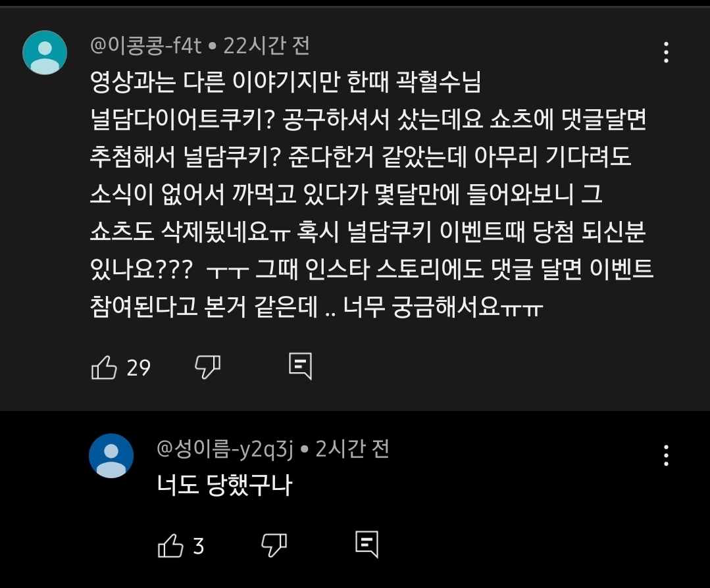Select the reply text '너도 당했구나'
Image resolution: width=710 pixels, height=588 pixels.
[x=224, y=485]
